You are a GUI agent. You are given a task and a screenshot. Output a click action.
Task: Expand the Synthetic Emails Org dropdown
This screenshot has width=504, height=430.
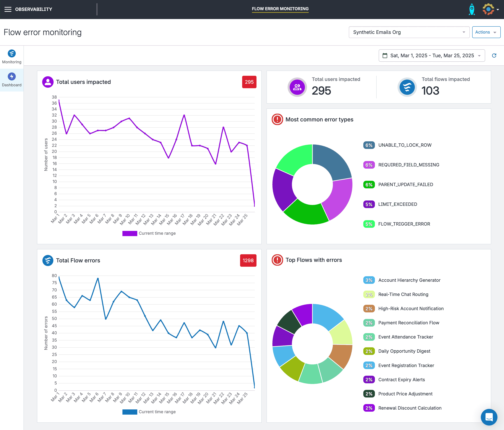tap(409, 32)
